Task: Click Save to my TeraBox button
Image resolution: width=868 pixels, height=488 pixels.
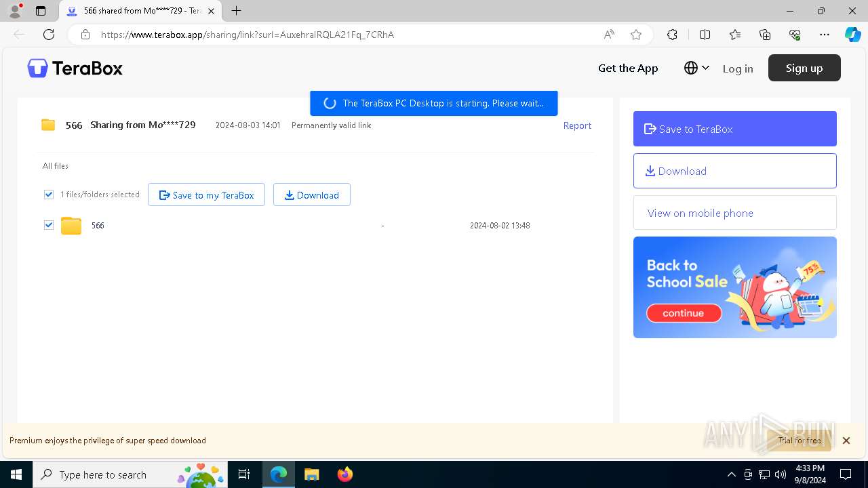Action: coord(206,195)
